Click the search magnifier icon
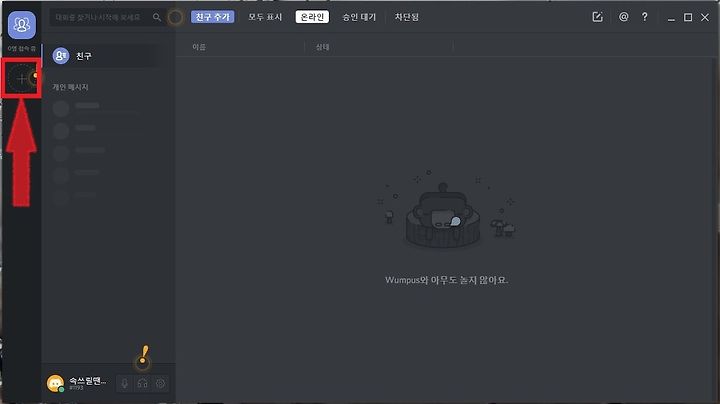Screen dimensions: 720x404 [157, 17]
